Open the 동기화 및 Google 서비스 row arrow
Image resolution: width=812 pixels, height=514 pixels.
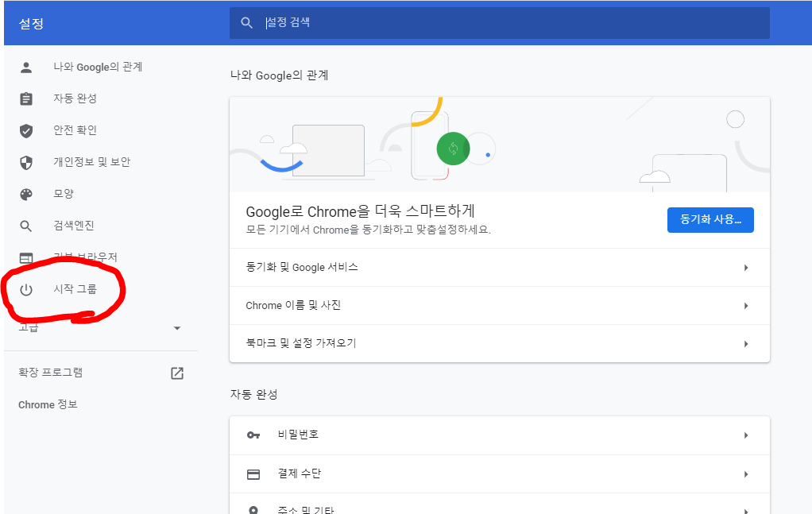746,268
